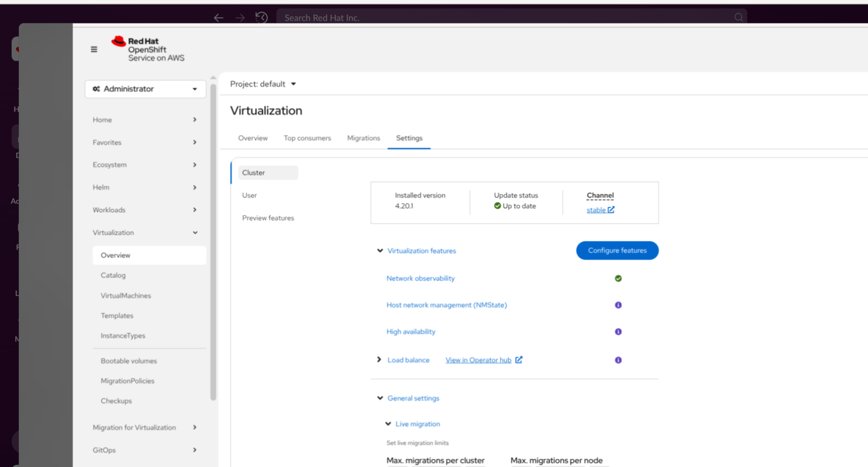Open MigrationPolicies in the sidebar
This screenshot has width=868, height=467.
pyautogui.click(x=127, y=381)
